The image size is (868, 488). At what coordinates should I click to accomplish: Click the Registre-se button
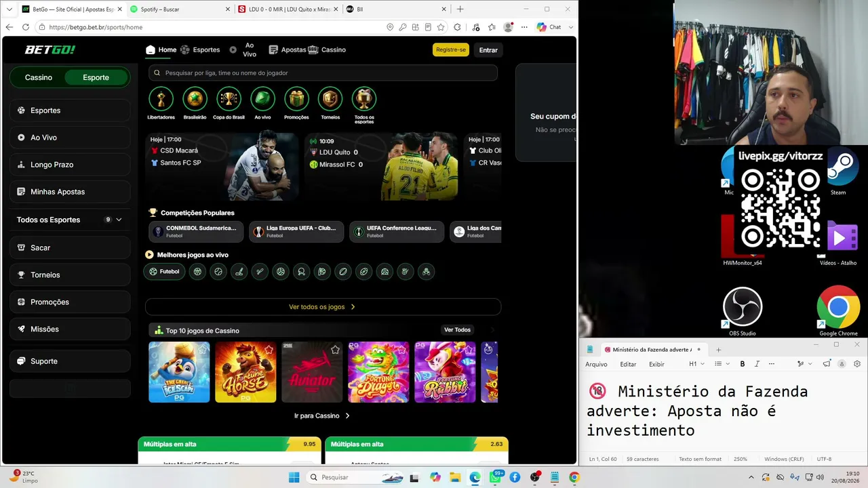451,49
